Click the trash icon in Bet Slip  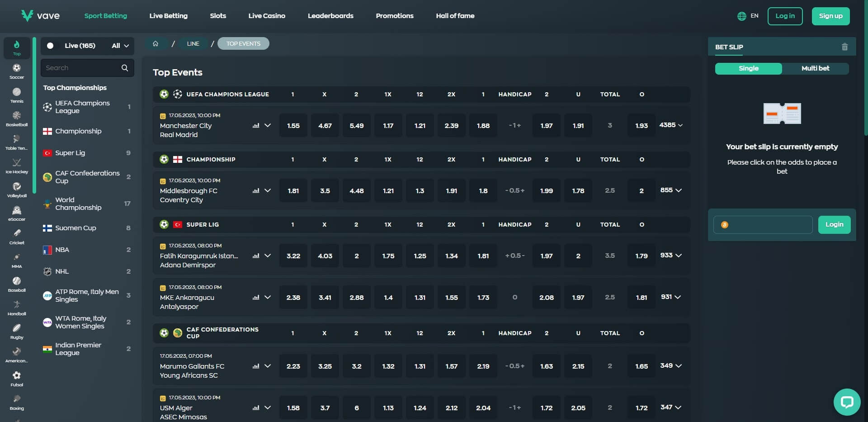click(844, 47)
